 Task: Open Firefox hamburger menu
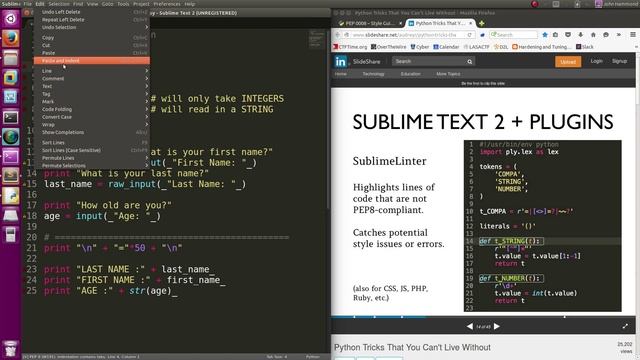pos(632,35)
